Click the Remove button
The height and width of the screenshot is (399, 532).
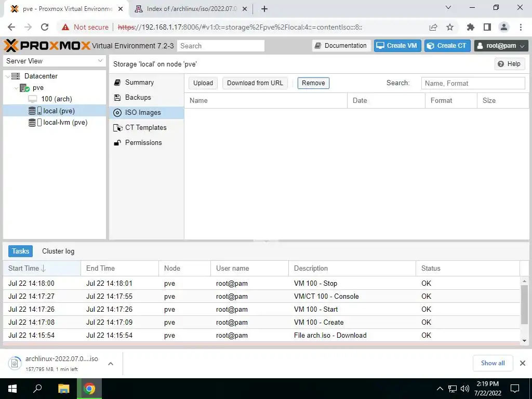click(x=313, y=83)
